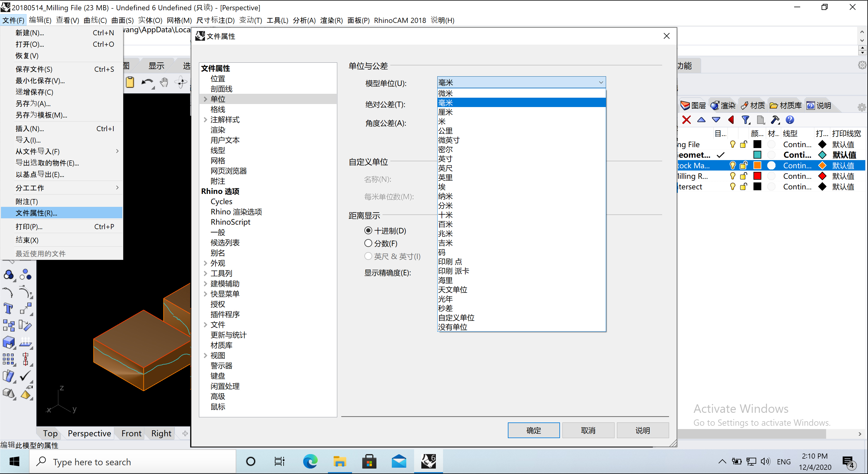Open File Explorer from the taskbar
This screenshot has width=868, height=474.
[340, 461]
